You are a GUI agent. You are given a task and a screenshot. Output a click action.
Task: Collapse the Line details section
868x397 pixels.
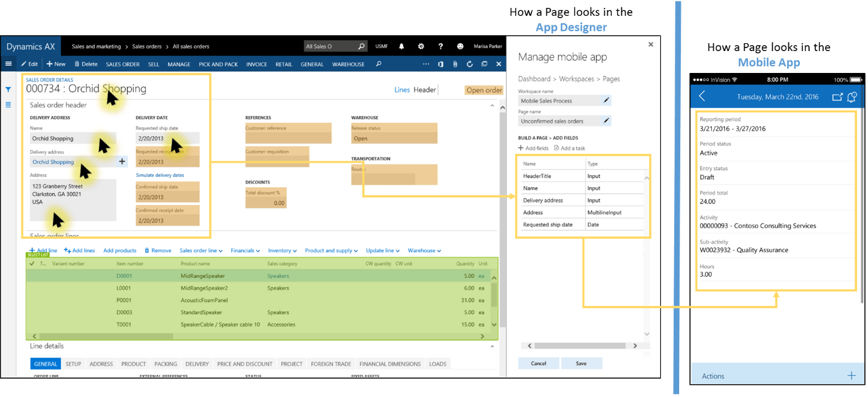click(x=491, y=345)
